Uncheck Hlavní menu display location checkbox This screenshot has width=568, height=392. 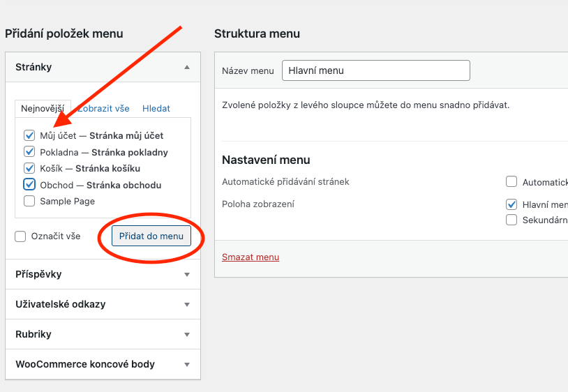[x=511, y=204]
